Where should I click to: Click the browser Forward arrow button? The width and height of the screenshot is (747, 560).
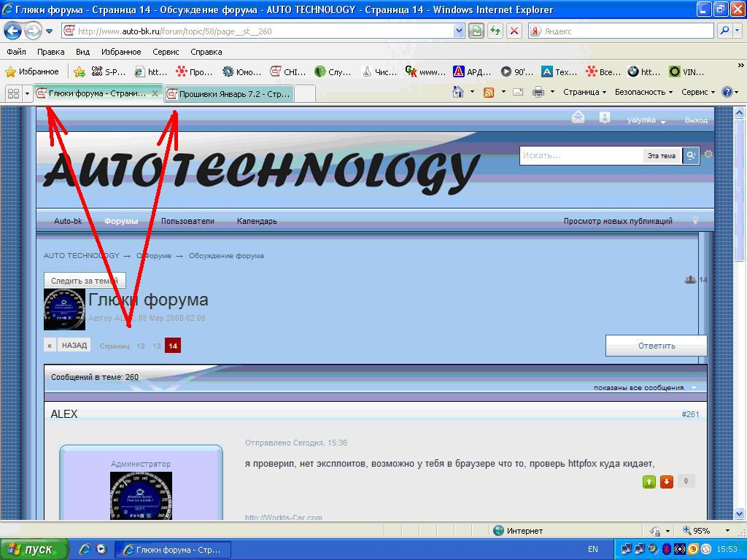pyautogui.click(x=33, y=31)
